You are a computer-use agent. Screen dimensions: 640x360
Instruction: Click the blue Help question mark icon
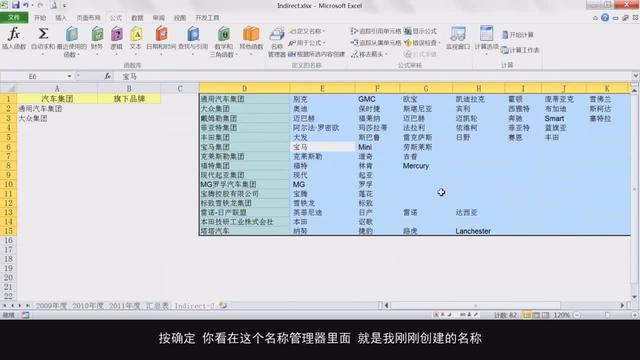[x=605, y=18]
